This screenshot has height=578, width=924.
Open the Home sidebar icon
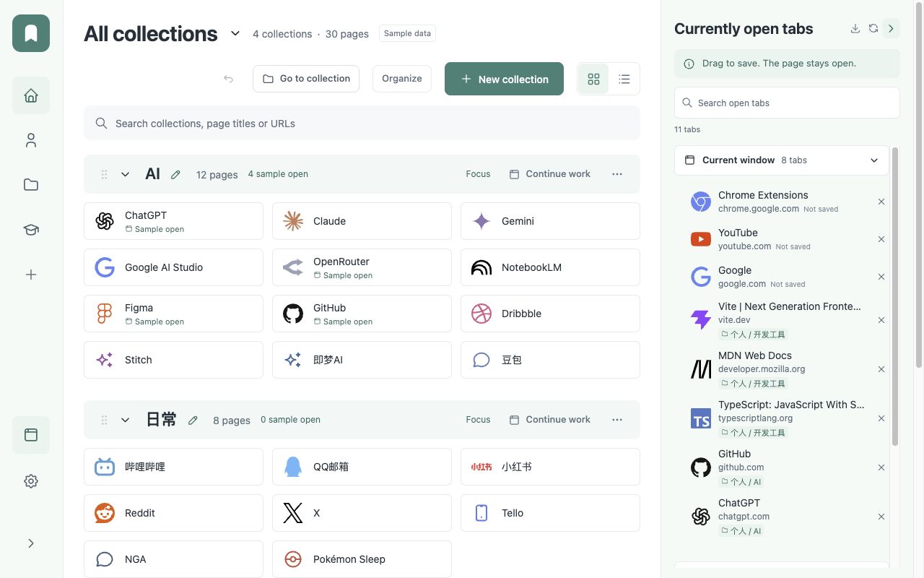pos(31,95)
